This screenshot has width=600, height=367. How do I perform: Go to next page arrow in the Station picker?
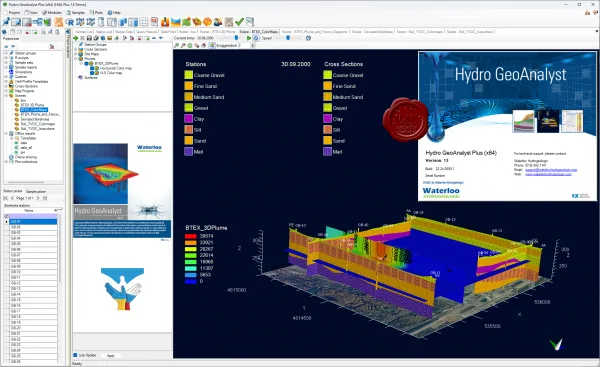click(x=39, y=198)
